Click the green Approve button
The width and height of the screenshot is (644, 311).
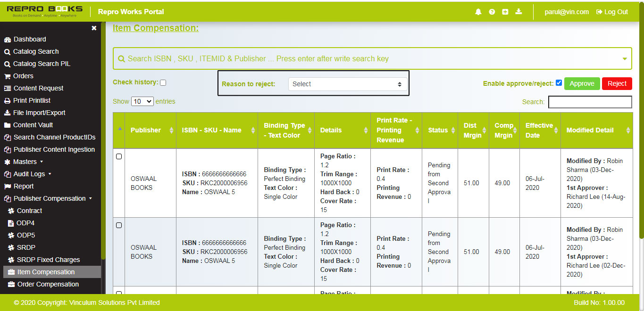coord(582,83)
